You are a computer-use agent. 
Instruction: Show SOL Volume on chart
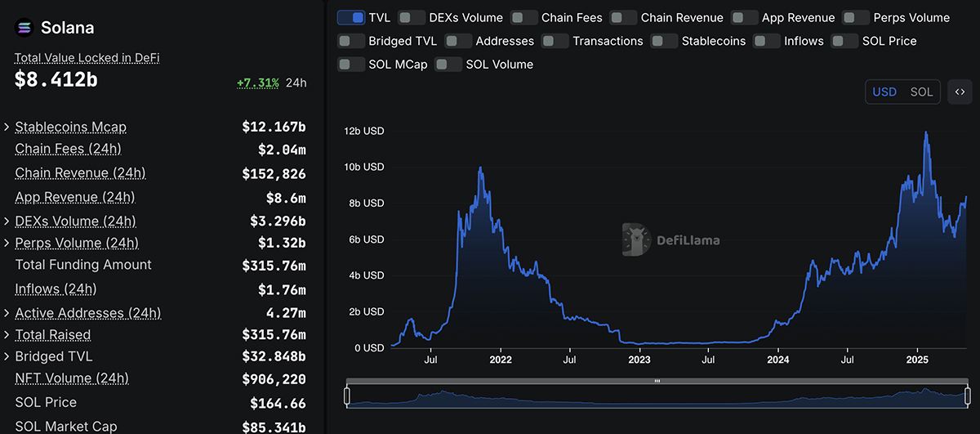click(448, 64)
